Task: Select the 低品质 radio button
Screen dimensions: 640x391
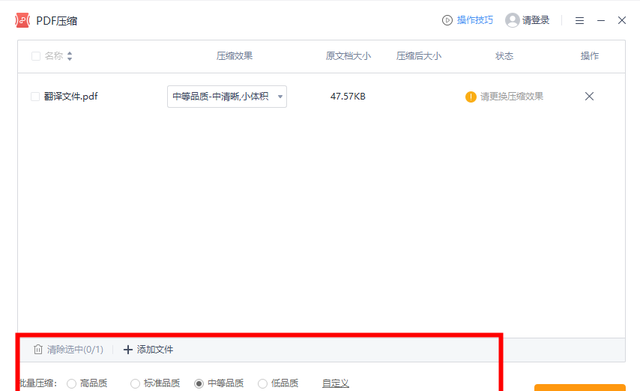Action: pyautogui.click(x=262, y=384)
